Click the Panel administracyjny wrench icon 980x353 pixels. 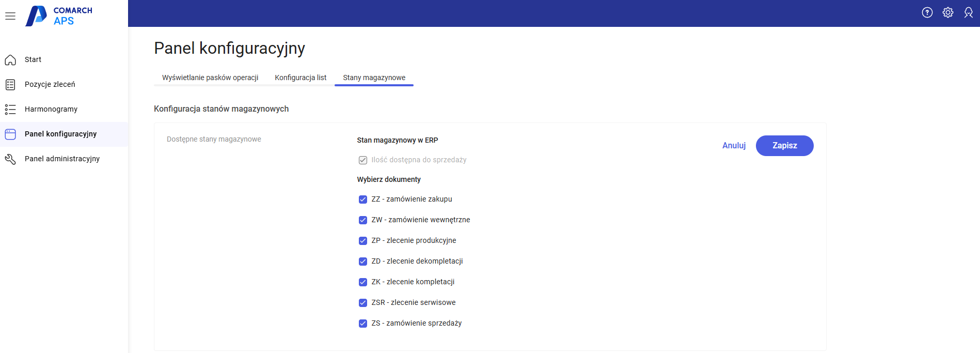pos(10,159)
